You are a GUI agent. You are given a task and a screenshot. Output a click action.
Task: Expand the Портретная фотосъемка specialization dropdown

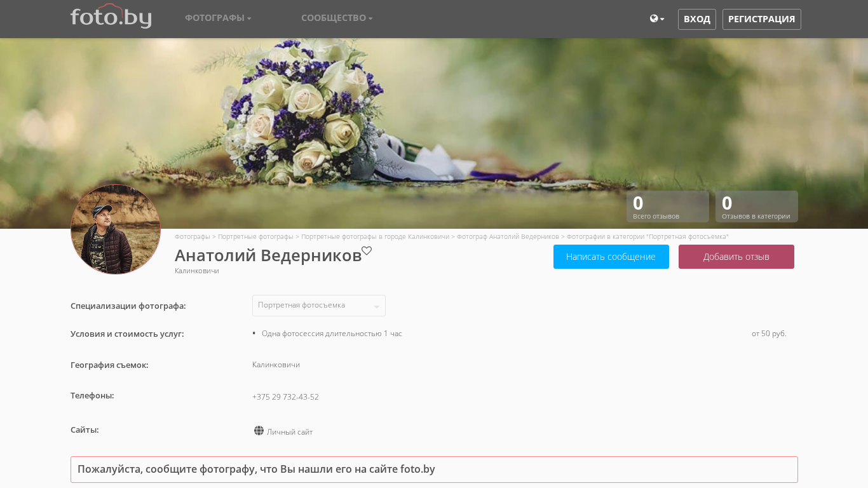pos(318,306)
